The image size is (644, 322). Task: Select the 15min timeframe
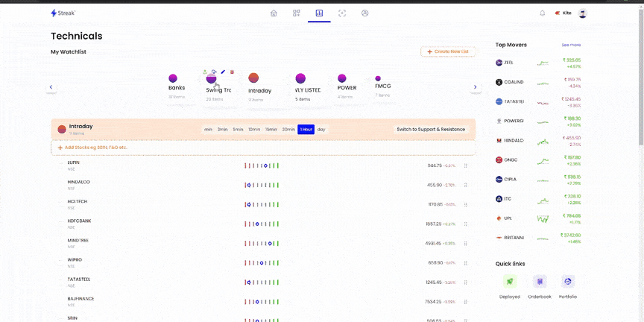(x=271, y=130)
